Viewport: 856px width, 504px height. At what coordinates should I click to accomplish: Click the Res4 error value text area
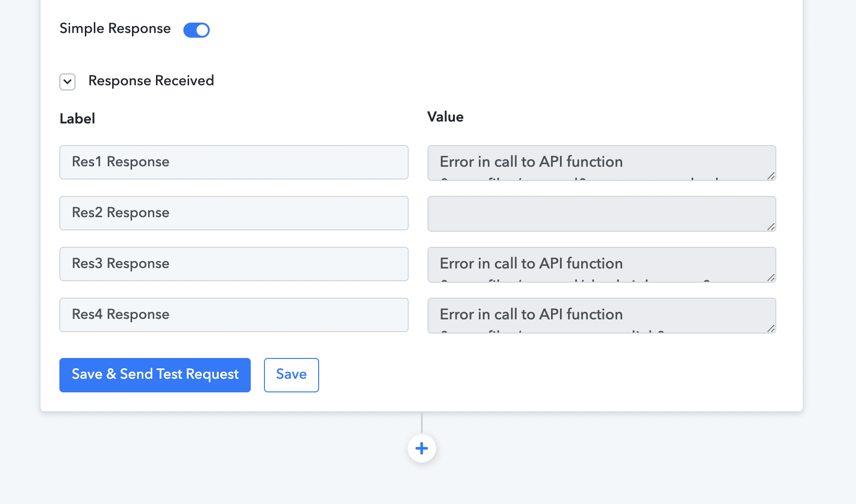point(601,316)
